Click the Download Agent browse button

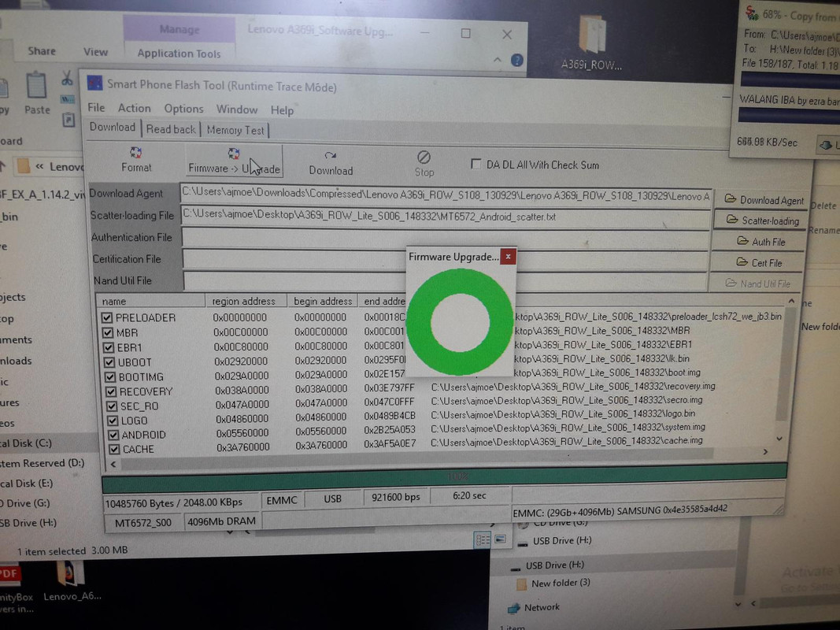[x=764, y=200]
